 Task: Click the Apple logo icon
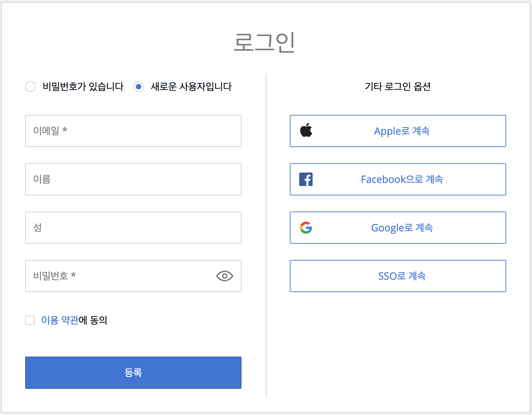click(306, 130)
